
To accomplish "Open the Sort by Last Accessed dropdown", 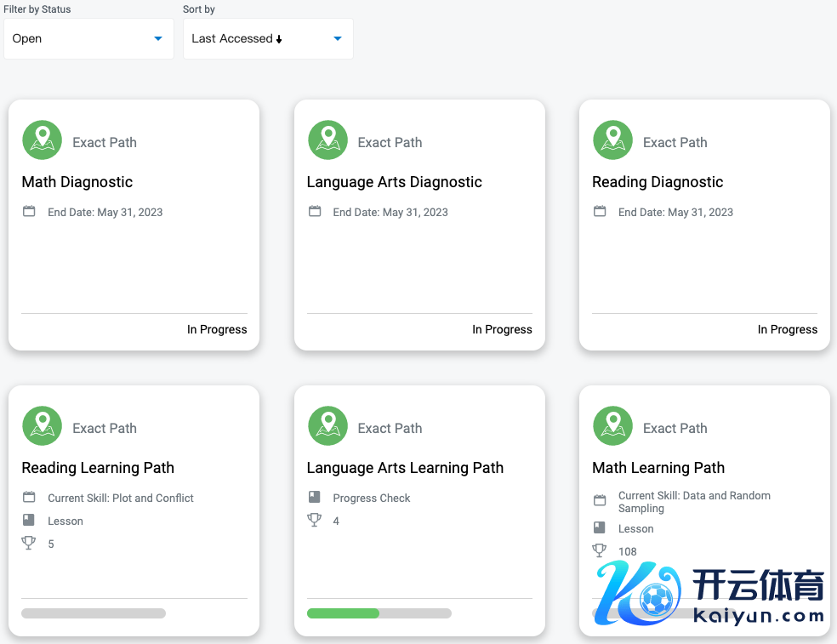I will click(x=267, y=39).
